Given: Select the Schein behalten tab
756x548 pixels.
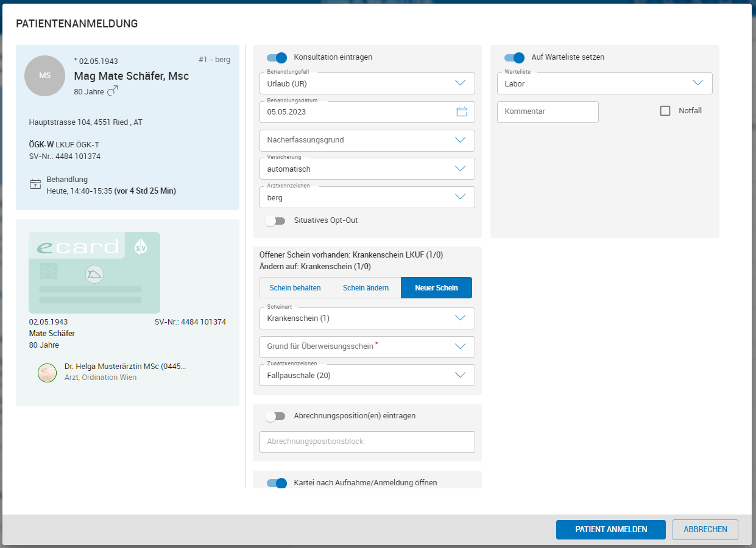Looking at the screenshot, I should coord(295,288).
